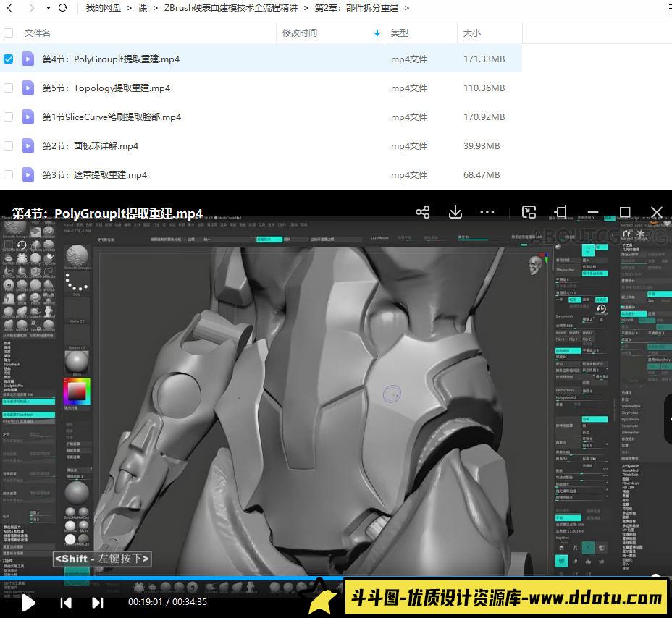The width and height of the screenshot is (672, 618).
Task: Click the 39.93MB size value
Action: [482, 146]
